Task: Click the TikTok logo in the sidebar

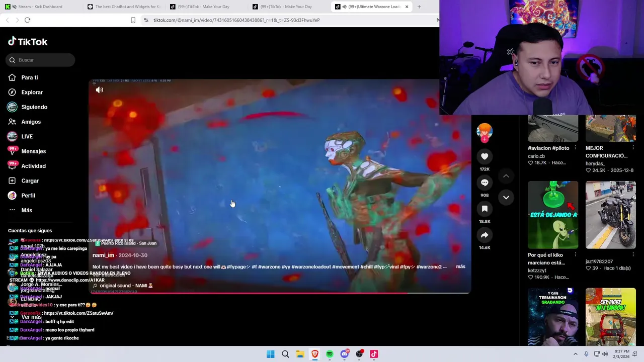Action: 28,41
